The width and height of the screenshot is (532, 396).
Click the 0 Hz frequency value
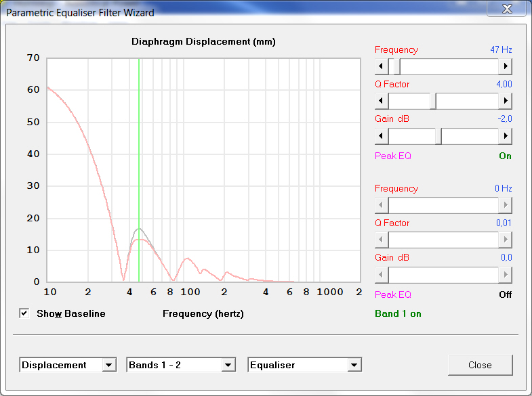pyautogui.click(x=504, y=189)
